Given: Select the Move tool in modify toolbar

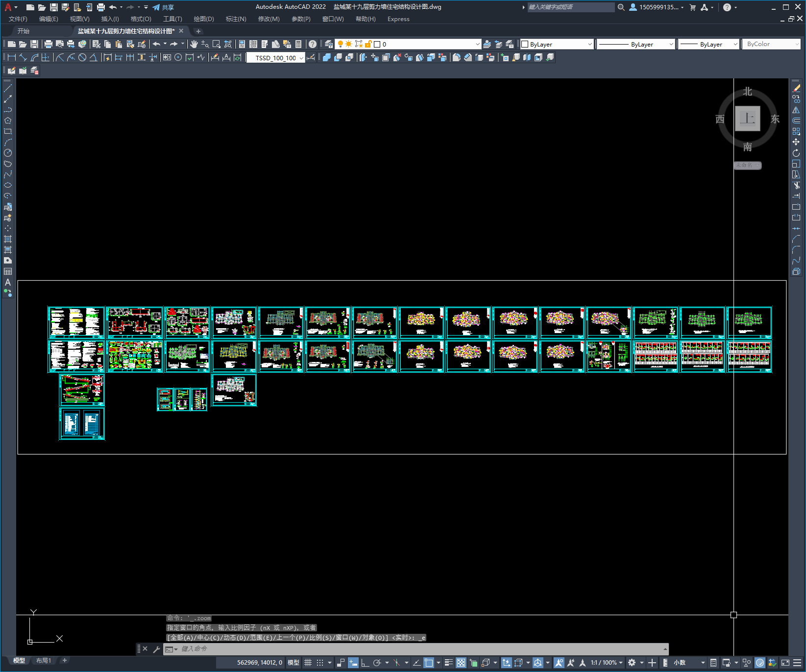Looking at the screenshot, I should coord(796,142).
